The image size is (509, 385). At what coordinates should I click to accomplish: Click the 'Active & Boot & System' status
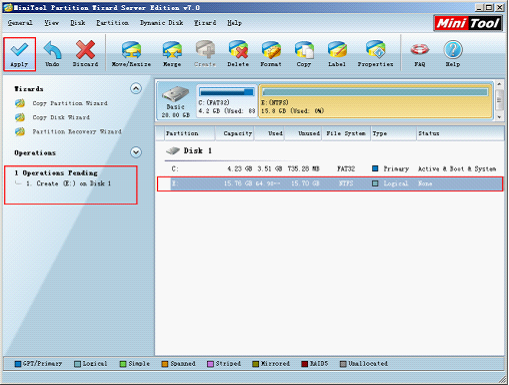tap(457, 169)
